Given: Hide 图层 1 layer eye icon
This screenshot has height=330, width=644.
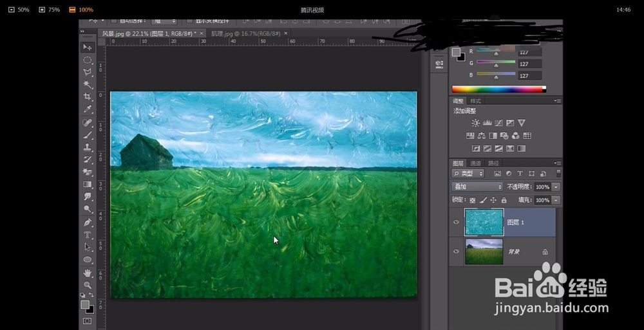Looking at the screenshot, I should click(x=456, y=222).
